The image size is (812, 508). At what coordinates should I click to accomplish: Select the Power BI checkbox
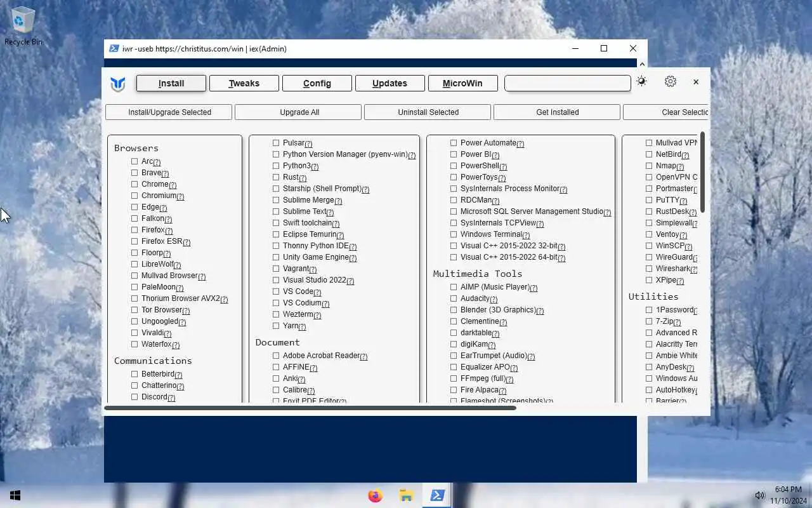(454, 154)
